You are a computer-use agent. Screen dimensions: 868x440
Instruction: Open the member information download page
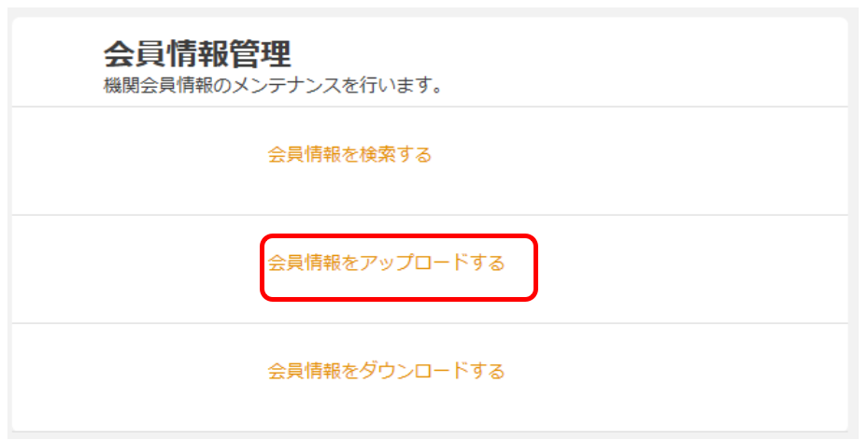coord(386,372)
